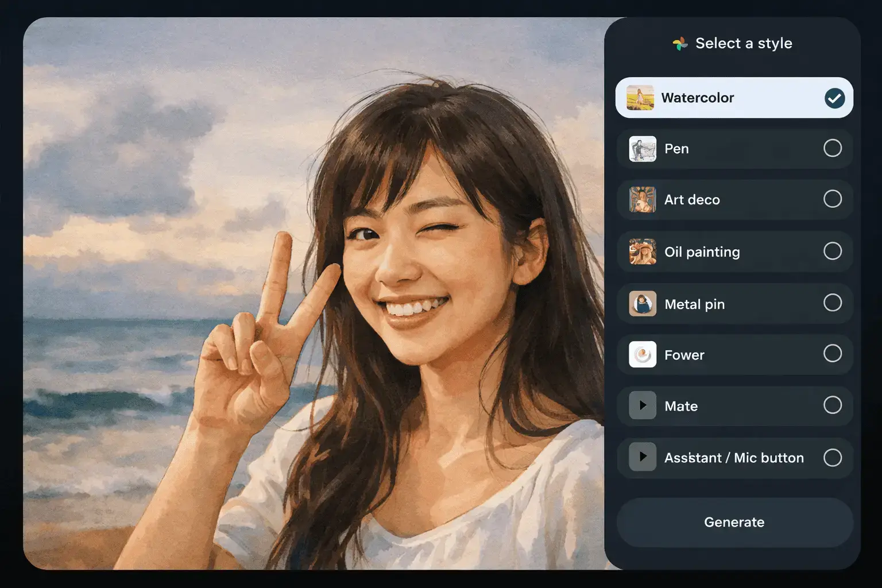
Task: Click the Metal pin thumbnail icon
Action: coord(643,303)
